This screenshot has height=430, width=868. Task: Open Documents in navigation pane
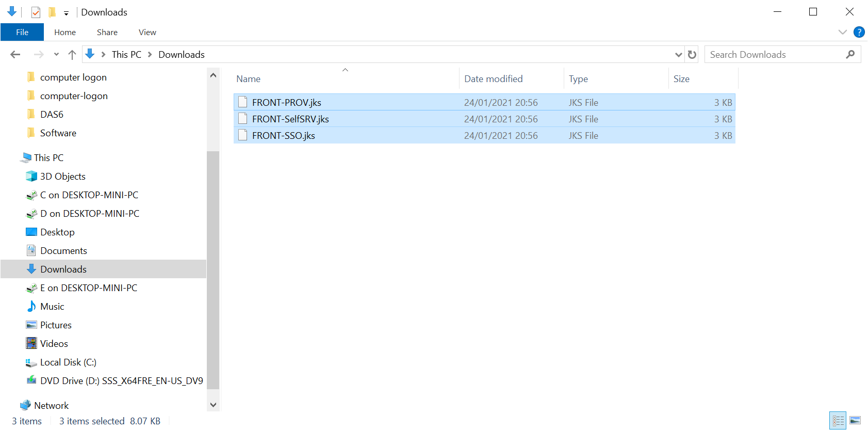pyautogui.click(x=63, y=250)
